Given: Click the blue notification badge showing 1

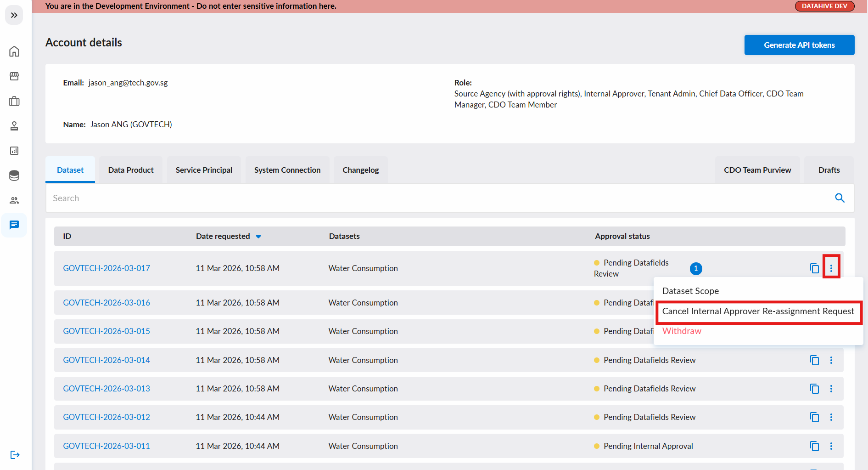Looking at the screenshot, I should pos(696,268).
